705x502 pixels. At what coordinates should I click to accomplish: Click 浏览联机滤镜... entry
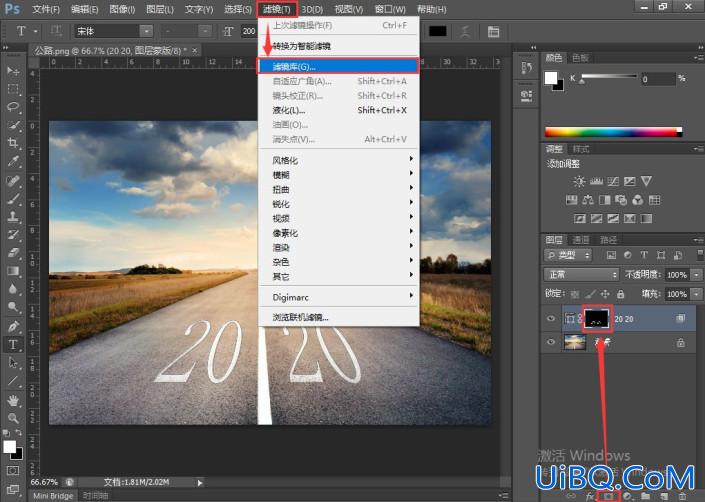tap(339, 317)
